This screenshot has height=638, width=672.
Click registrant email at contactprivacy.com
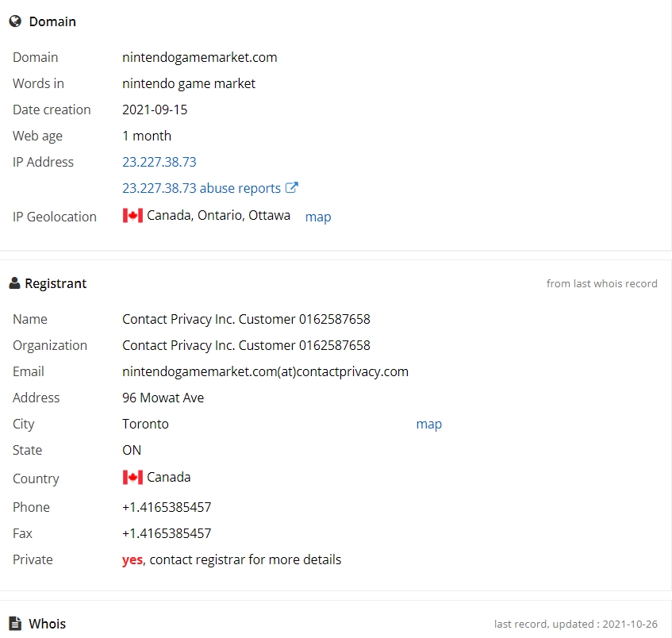point(265,371)
